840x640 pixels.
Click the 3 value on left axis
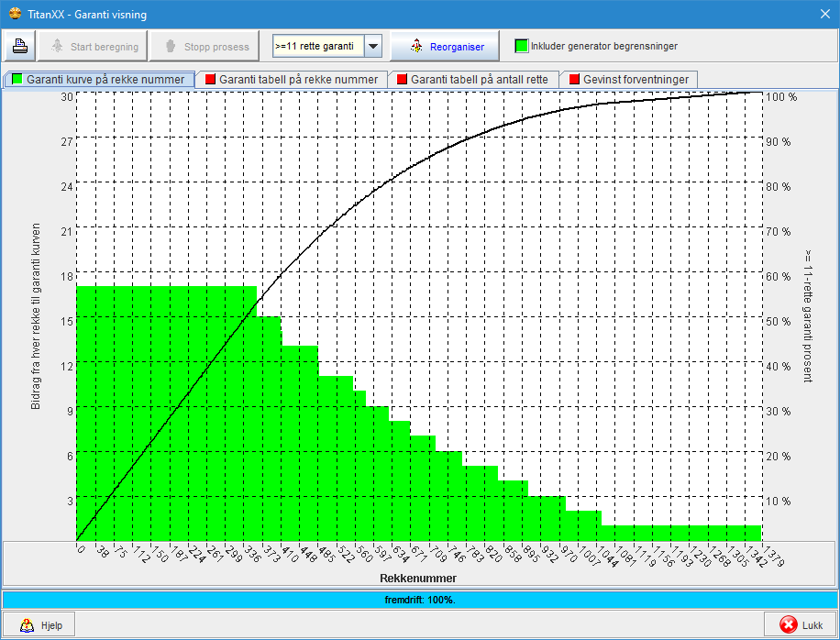70,502
